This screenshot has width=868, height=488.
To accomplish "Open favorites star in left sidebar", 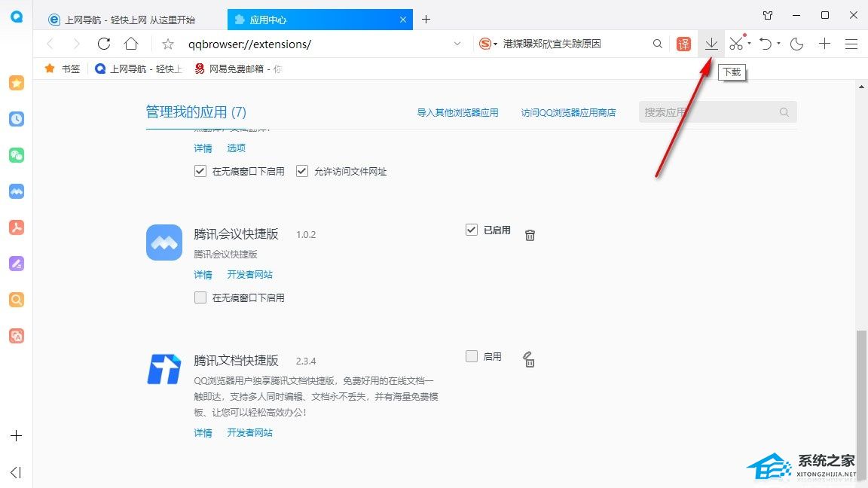I will tap(17, 83).
